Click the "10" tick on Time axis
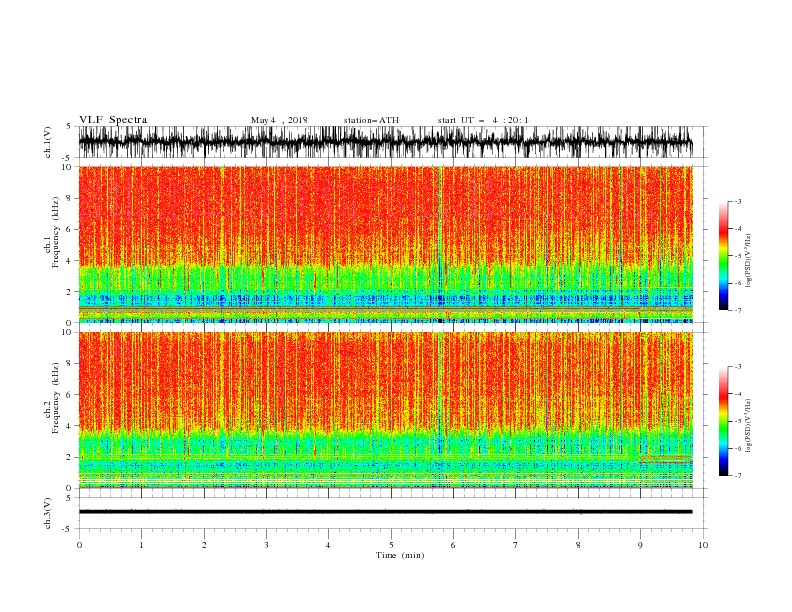The image size is (792, 612). pos(703,545)
